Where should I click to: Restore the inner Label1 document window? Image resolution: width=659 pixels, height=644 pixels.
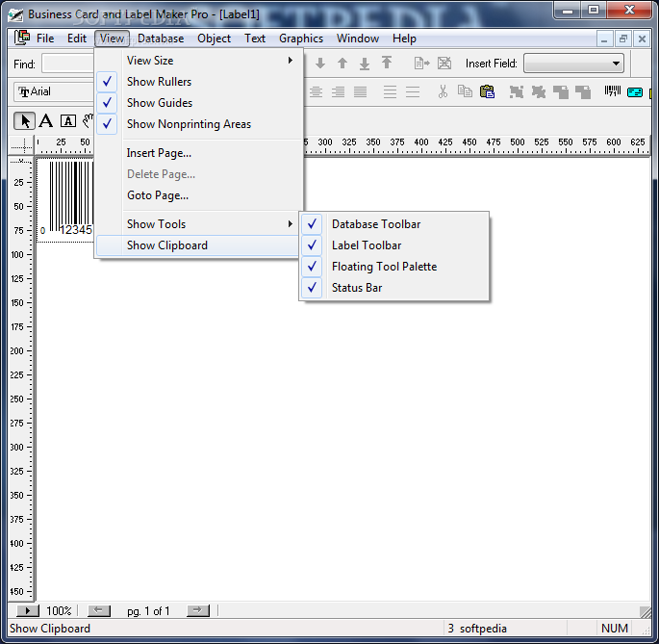(x=622, y=39)
